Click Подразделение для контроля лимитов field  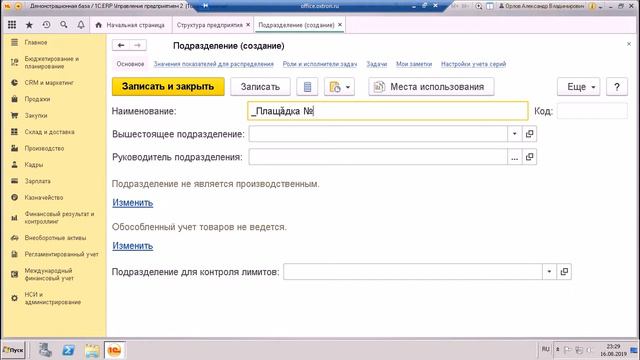(x=413, y=271)
